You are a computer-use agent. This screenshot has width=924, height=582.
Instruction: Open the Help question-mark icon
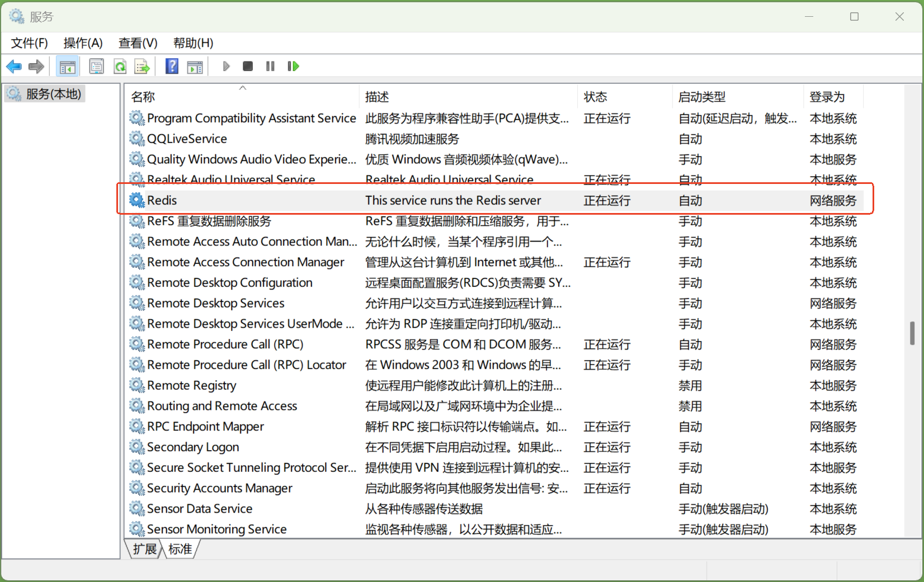coord(172,67)
